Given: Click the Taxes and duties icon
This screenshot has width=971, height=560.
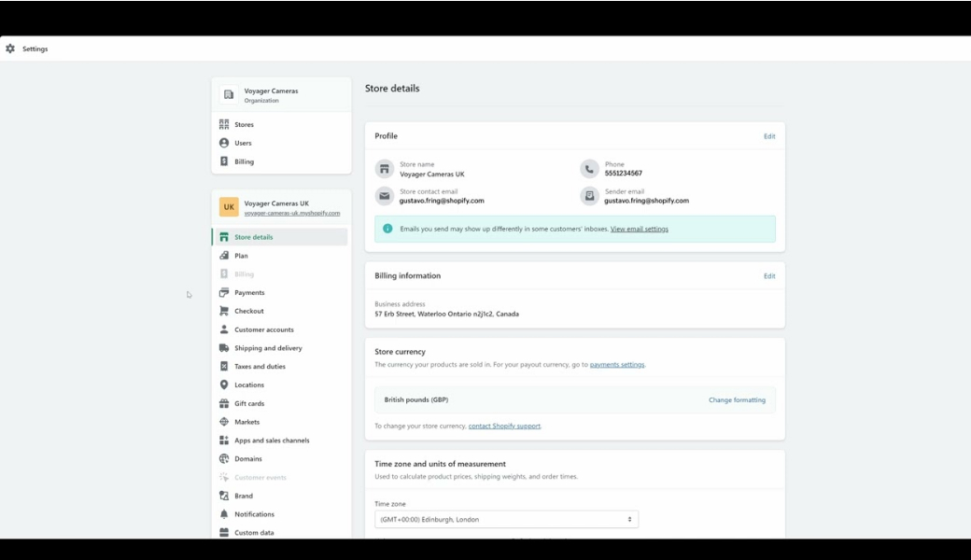Looking at the screenshot, I should [x=224, y=366].
